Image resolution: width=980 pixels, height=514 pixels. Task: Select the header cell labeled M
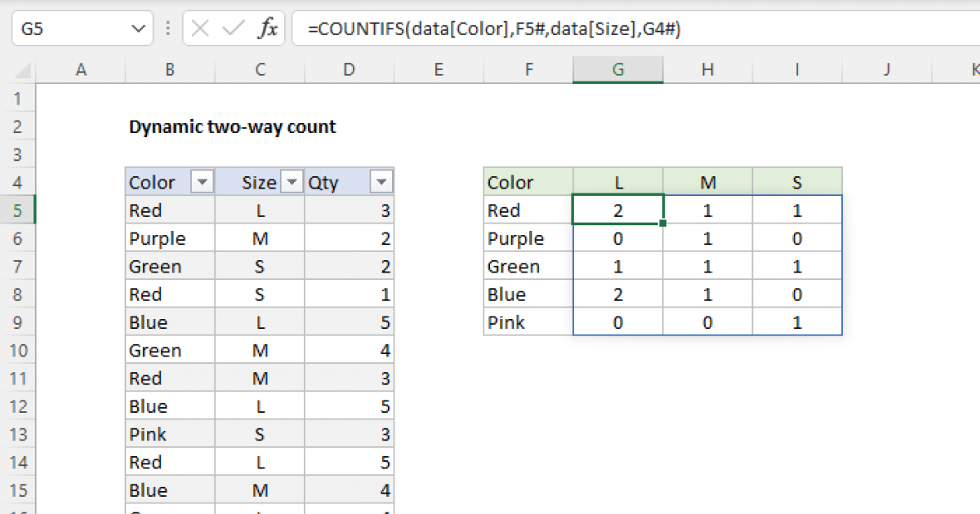point(707,181)
